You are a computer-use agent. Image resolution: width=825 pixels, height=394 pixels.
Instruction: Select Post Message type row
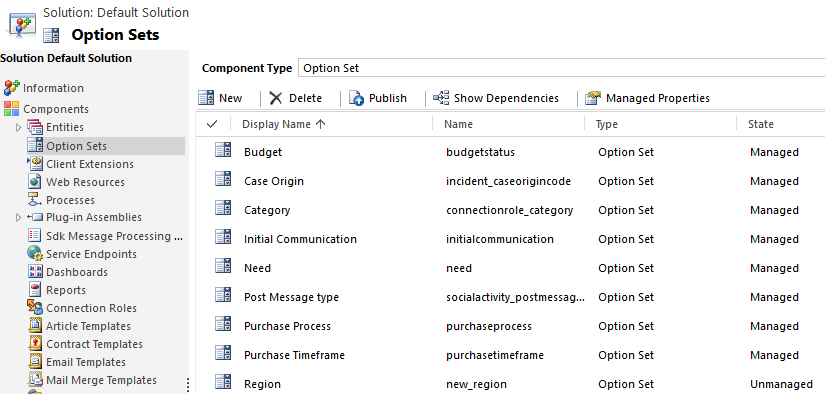[510, 297]
